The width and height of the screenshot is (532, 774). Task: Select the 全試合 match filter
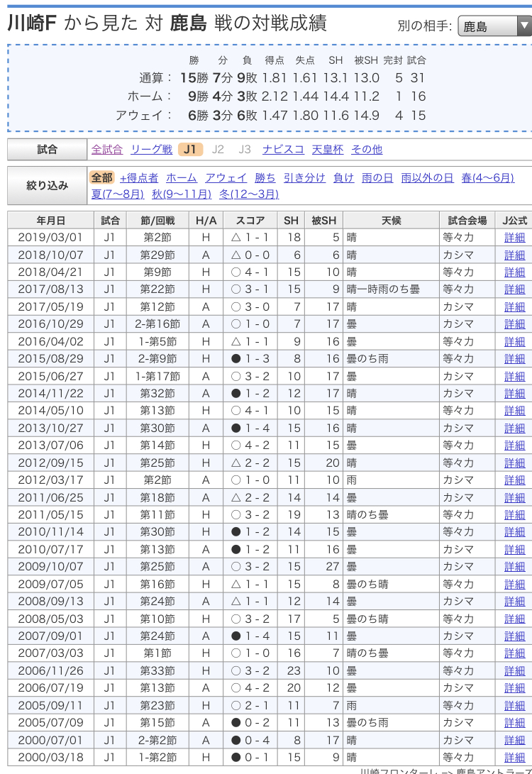(107, 150)
